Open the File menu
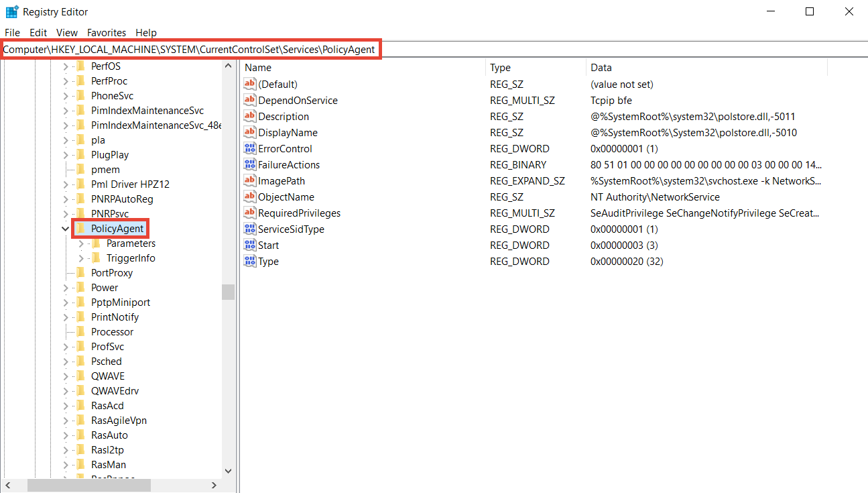The height and width of the screenshot is (493, 868). click(x=12, y=32)
